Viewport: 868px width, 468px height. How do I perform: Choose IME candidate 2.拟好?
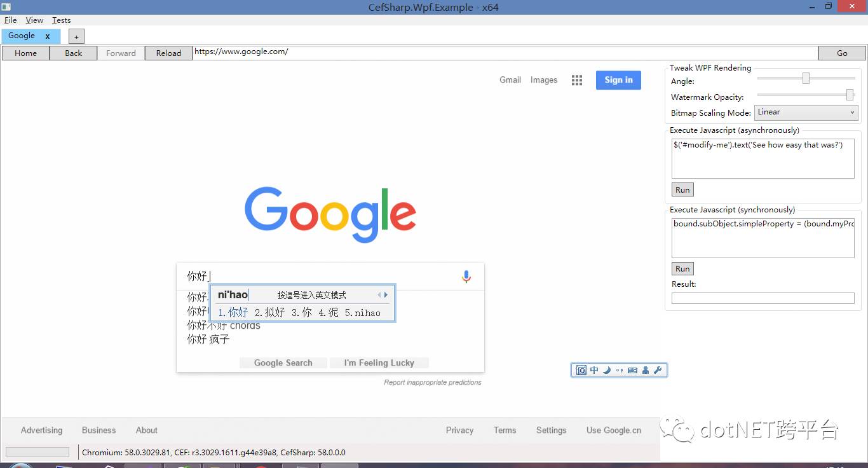(x=270, y=313)
